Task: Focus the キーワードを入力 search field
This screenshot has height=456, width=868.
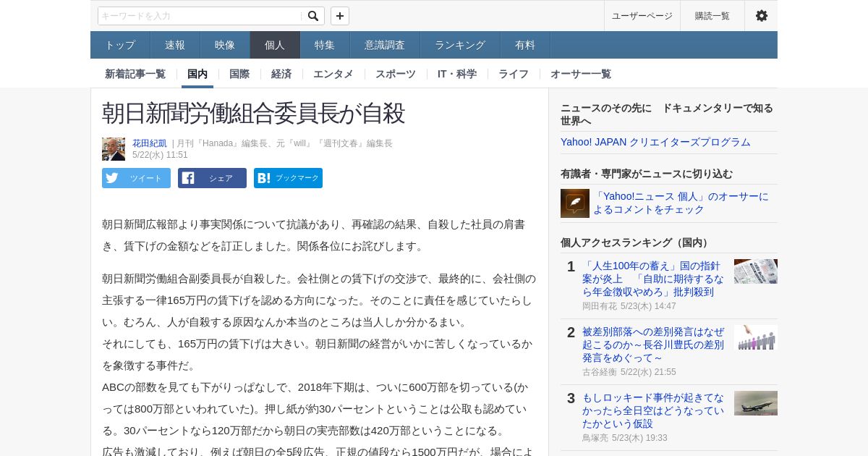Action: tap(200, 16)
